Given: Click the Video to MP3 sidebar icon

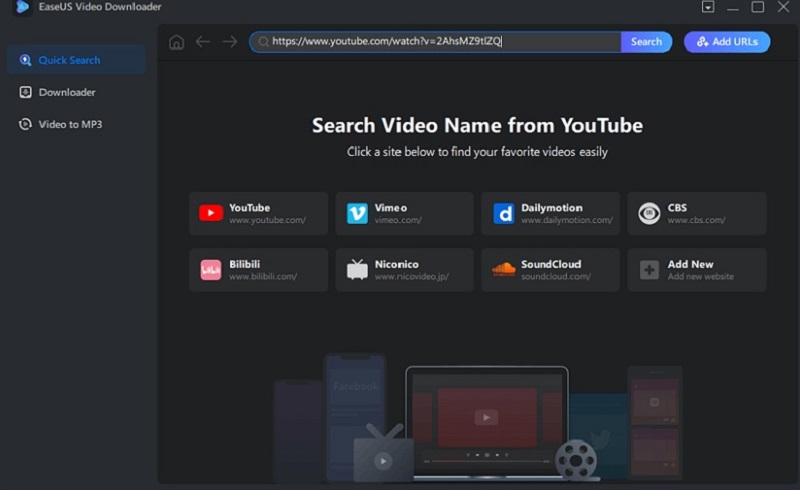Looking at the screenshot, I should [25, 124].
